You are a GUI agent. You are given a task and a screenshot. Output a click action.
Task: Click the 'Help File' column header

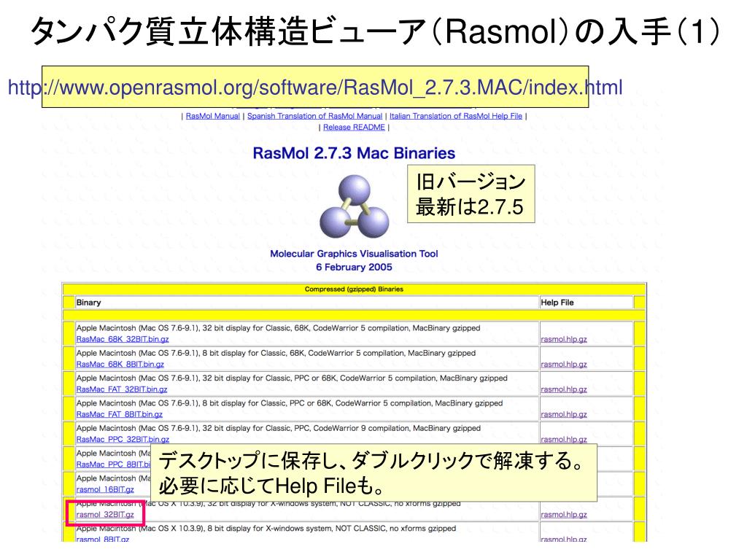coord(557,303)
